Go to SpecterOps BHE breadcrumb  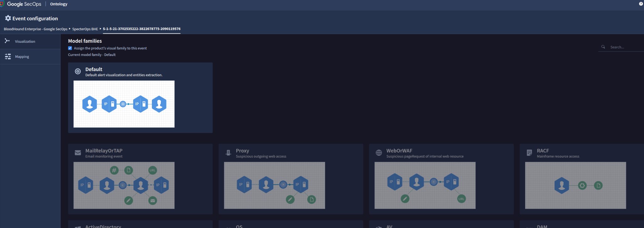85,29
